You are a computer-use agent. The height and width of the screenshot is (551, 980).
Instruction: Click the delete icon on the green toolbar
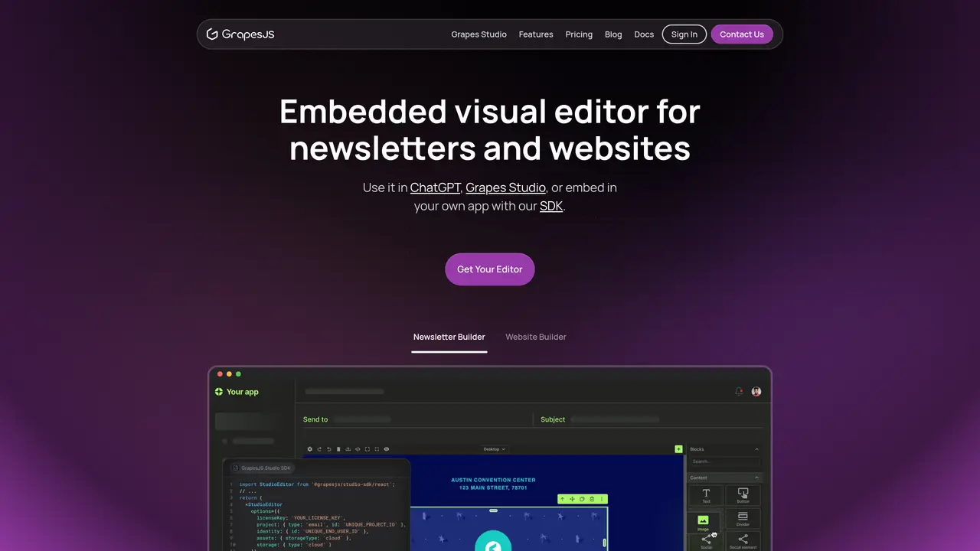click(x=592, y=499)
